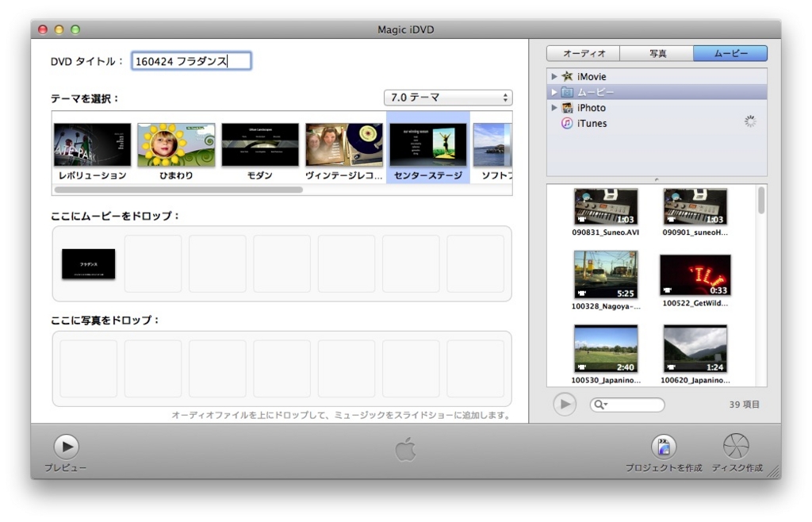
Task: Click the 39 項目 item count
Action: [744, 405]
